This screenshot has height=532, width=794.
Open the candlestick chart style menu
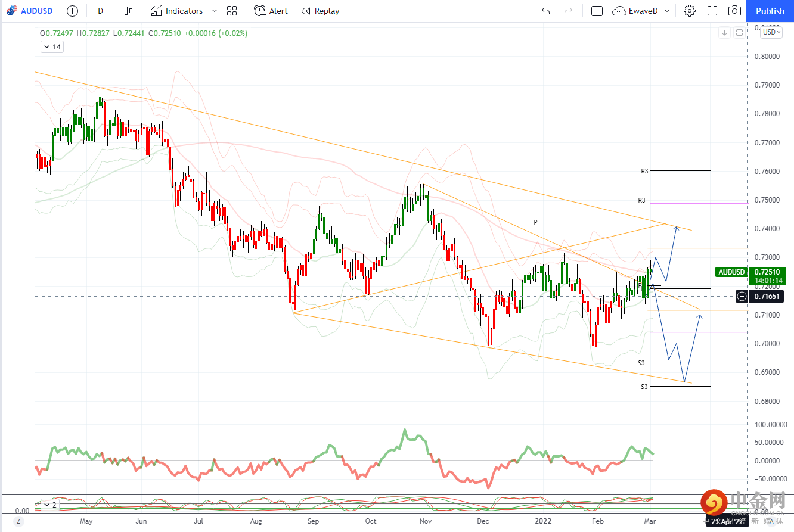[128, 11]
